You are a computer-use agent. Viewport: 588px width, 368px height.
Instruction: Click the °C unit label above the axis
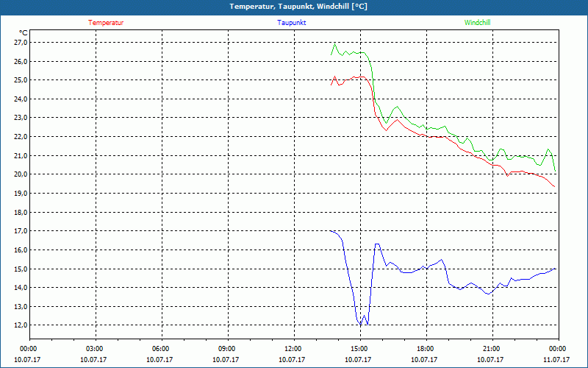point(23,33)
